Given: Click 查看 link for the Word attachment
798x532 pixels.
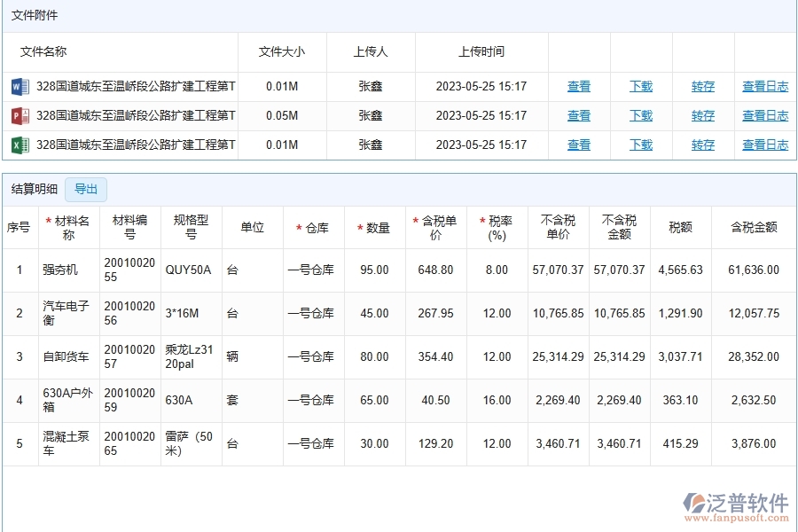Looking at the screenshot, I should (x=579, y=87).
